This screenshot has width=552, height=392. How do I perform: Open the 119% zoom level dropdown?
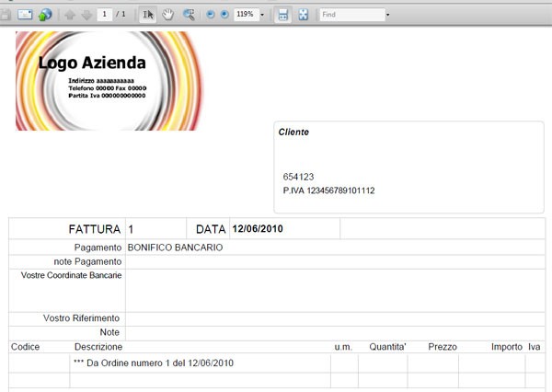tap(262, 15)
